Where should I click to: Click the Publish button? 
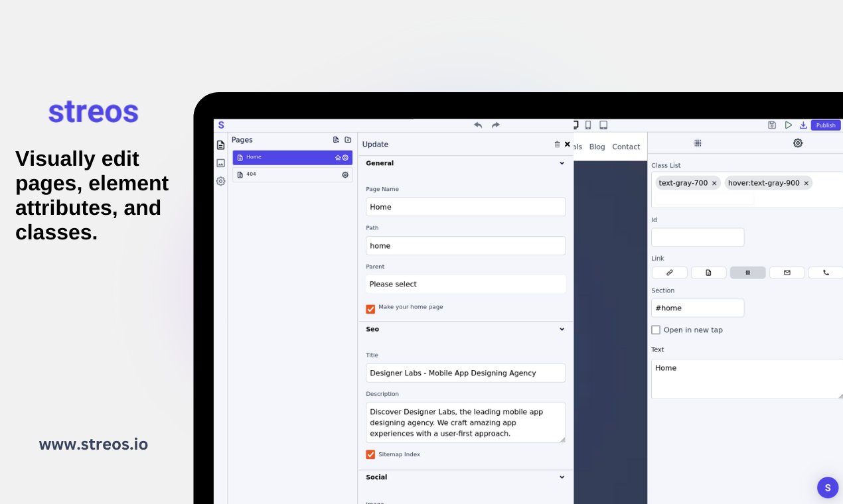826,125
